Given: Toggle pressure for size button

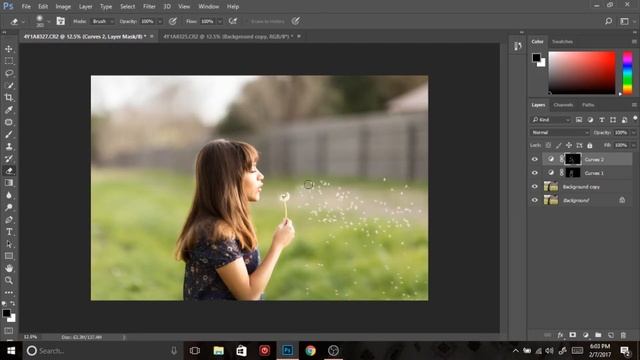Looking at the screenshot, I should tap(296, 21).
